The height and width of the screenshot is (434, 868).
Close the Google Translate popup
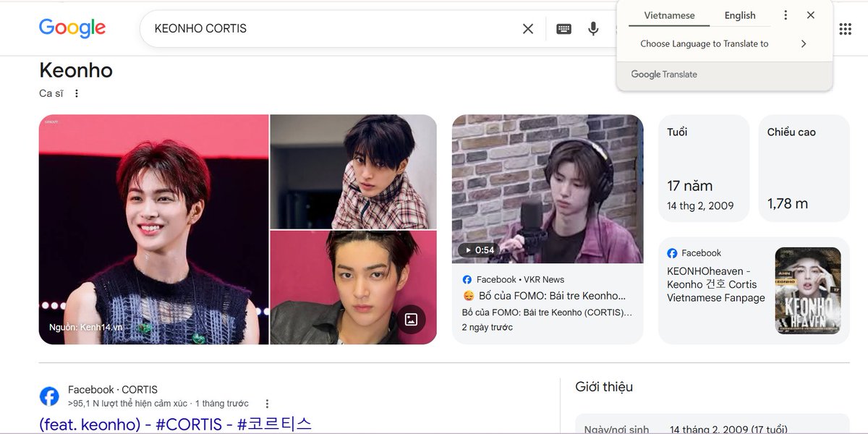pos(811,15)
